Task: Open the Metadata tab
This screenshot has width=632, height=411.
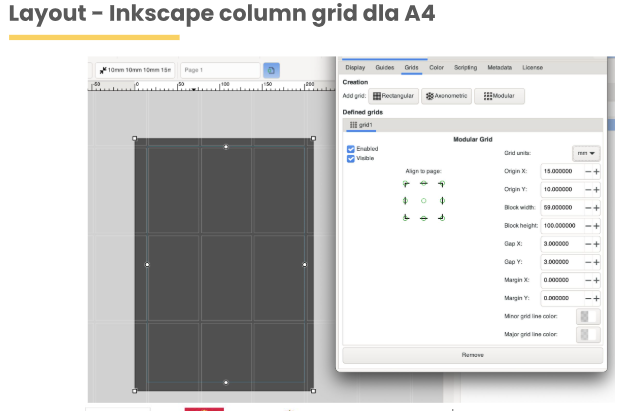Action: click(x=499, y=68)
